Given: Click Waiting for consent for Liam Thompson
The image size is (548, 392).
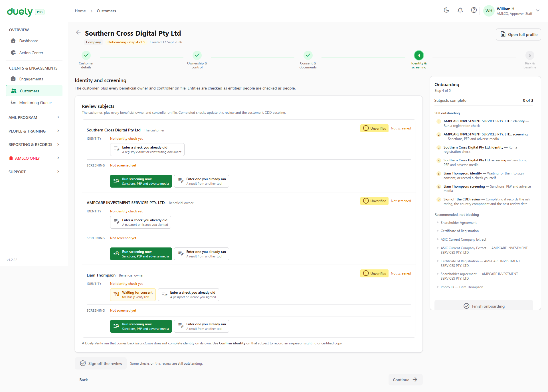Looking at the screenshot, I should click(x=133, y=295).
